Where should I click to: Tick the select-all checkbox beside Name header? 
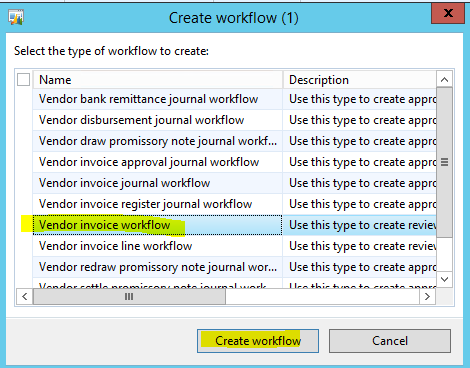(23, 80)
